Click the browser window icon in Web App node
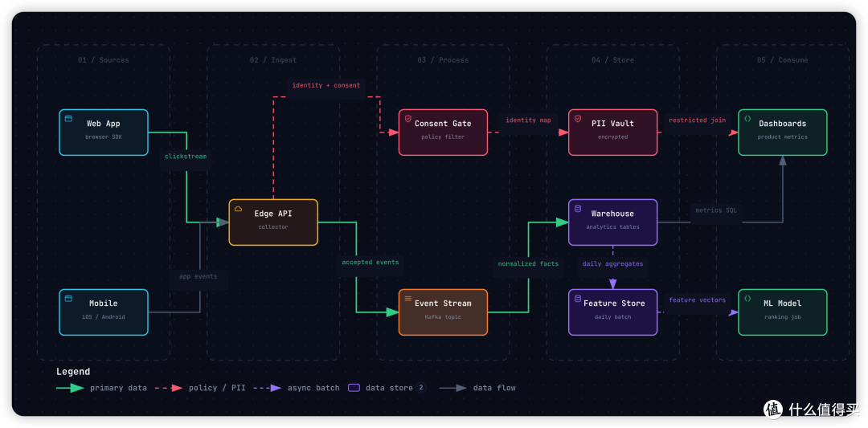Viewport: 868px width, 428px height. pyautogui.click(x=68, y=118)
